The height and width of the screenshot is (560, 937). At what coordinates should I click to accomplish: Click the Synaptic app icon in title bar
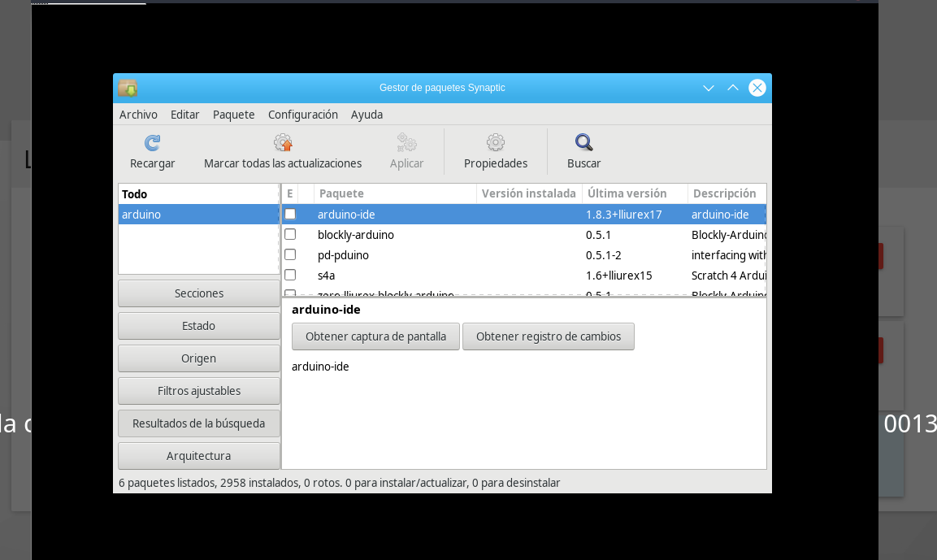tap(128, 88)
